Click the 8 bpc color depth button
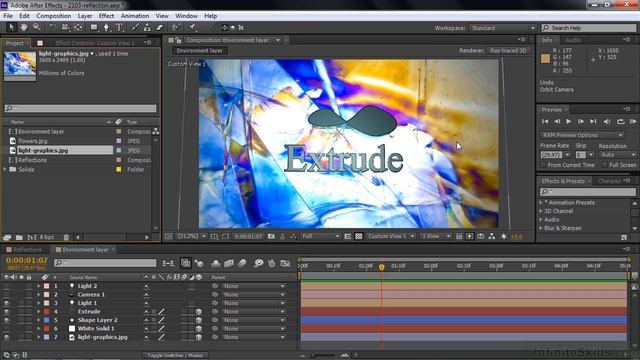The image size is (640, 360). click(x=47, y=237)
